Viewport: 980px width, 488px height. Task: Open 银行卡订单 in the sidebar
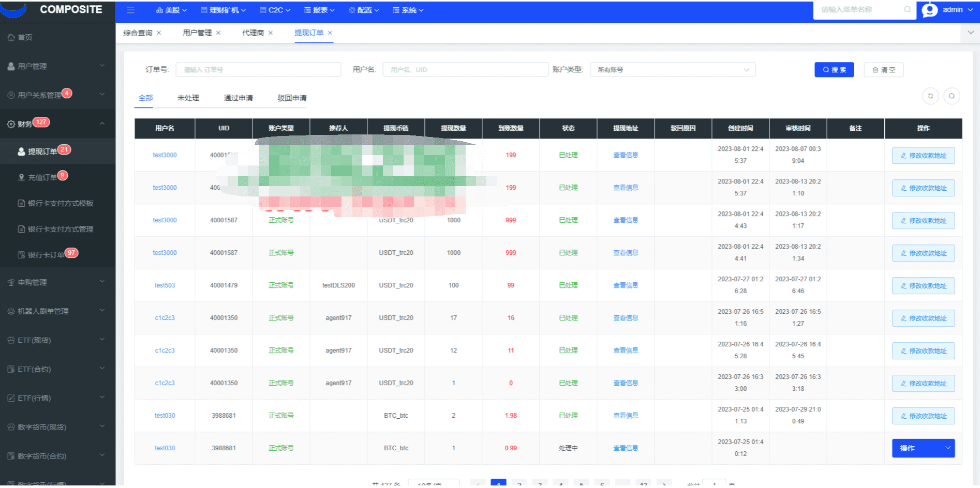click(x=46, y=255)
